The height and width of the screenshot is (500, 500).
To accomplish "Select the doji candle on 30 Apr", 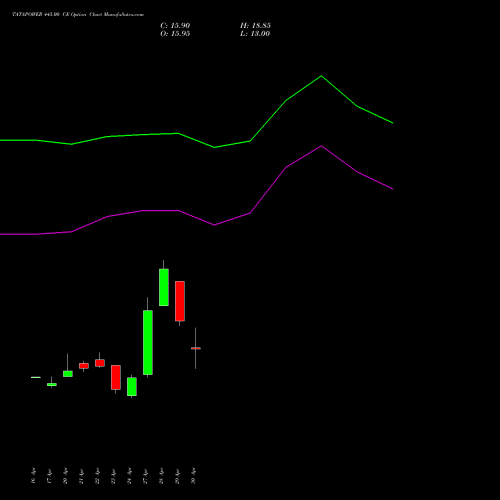I will [x=196, y=348].
